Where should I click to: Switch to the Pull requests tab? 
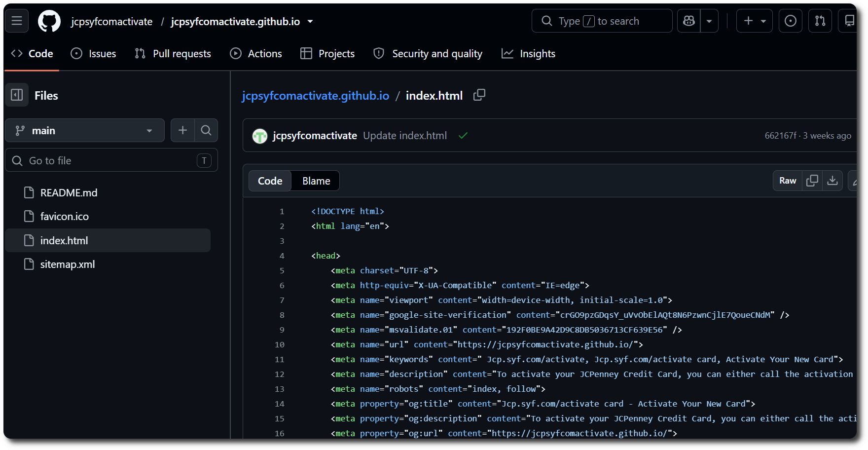coord(173,54)
